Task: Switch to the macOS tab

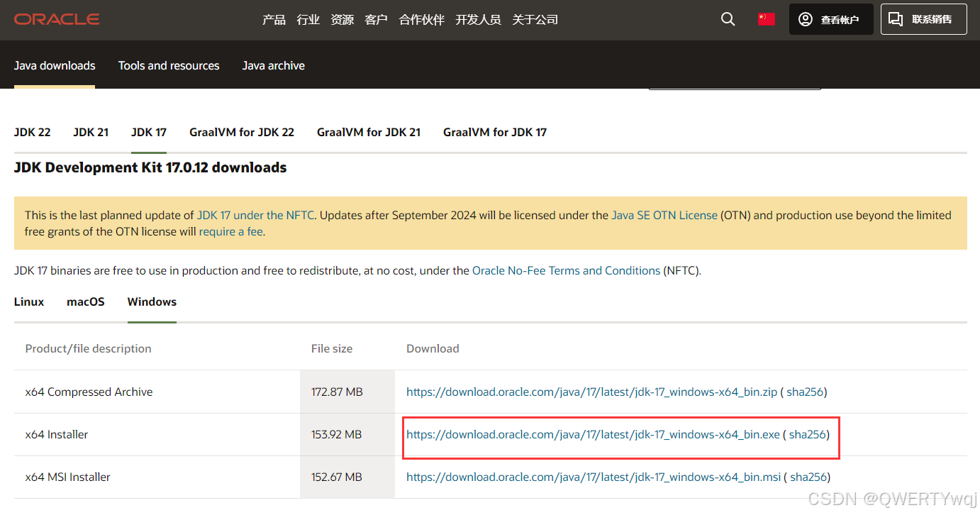Action: (x=86, y=301)
